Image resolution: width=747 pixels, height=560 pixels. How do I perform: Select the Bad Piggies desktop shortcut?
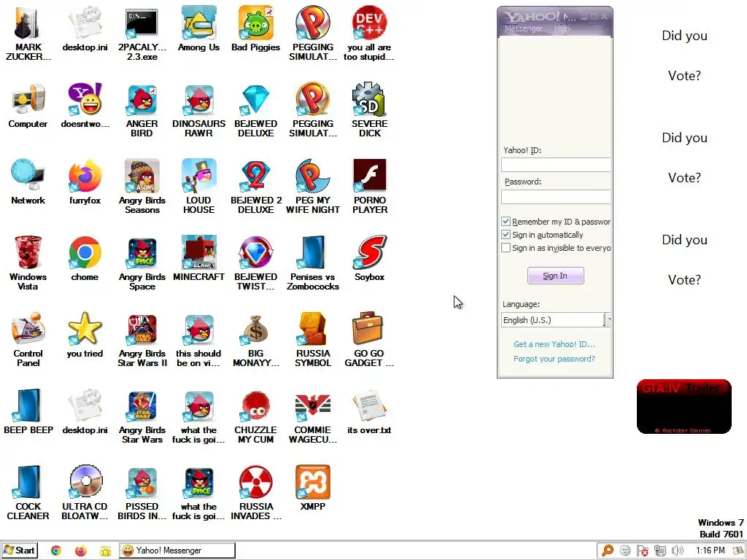click(x=256, y=28)
